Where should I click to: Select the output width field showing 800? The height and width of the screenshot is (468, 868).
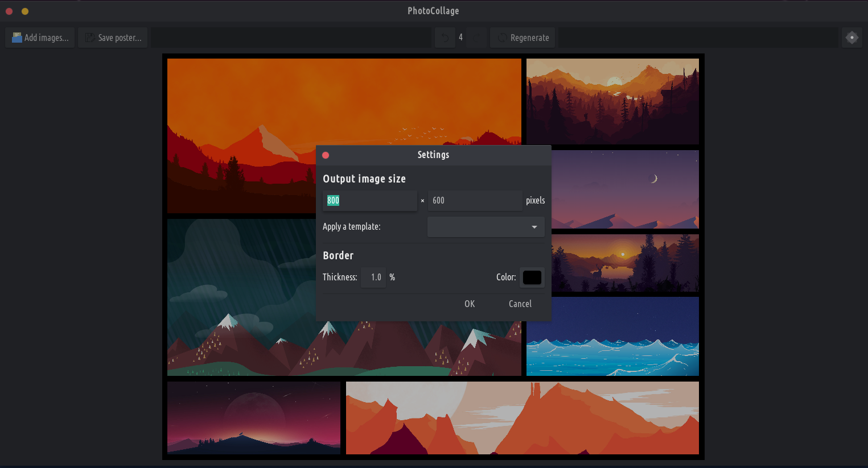tap(370, 200)
